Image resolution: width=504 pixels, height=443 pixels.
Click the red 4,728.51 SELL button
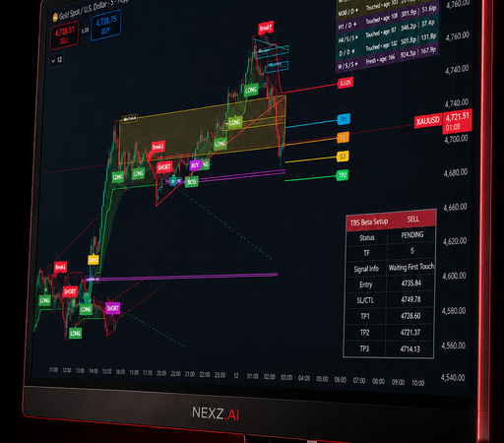[64, 35]
